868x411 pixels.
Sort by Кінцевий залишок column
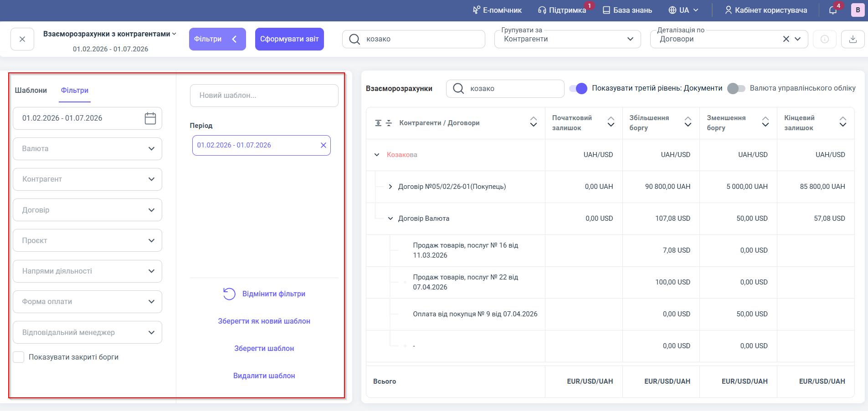[843, 122]
